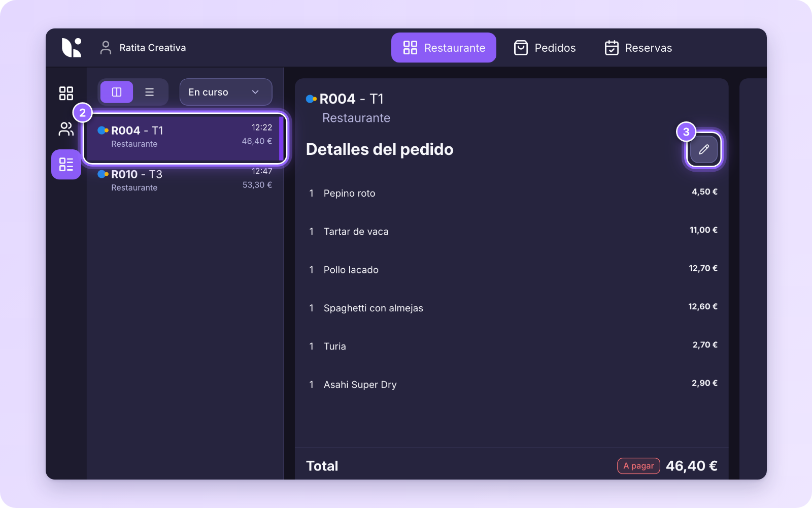The image size is (812, 508).
Task: Open the customers icon in sidebar
Action: click(x=66, y=129)
